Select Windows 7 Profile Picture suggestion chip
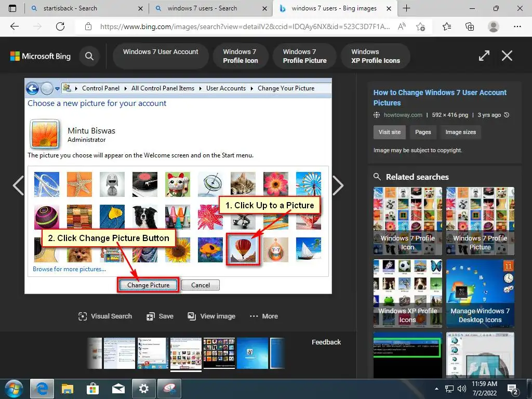The image size is (532, 399). 304,56
